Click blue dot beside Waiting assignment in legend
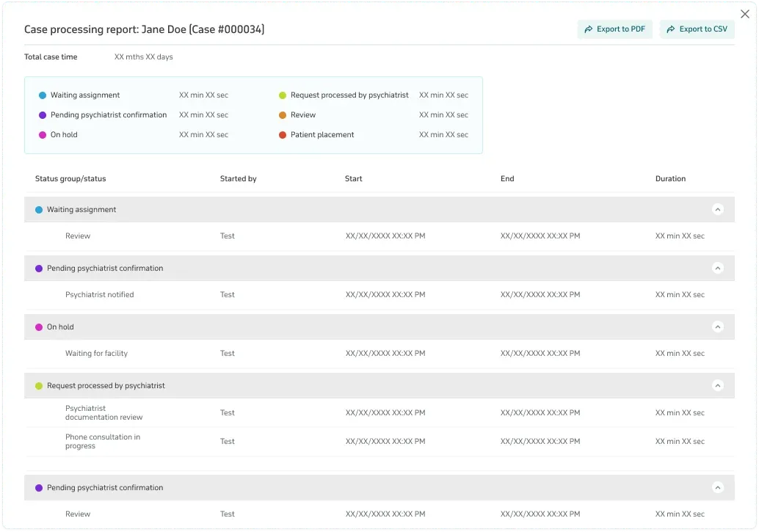The height and width of the screenshot is (532, 759). point(43,95)
